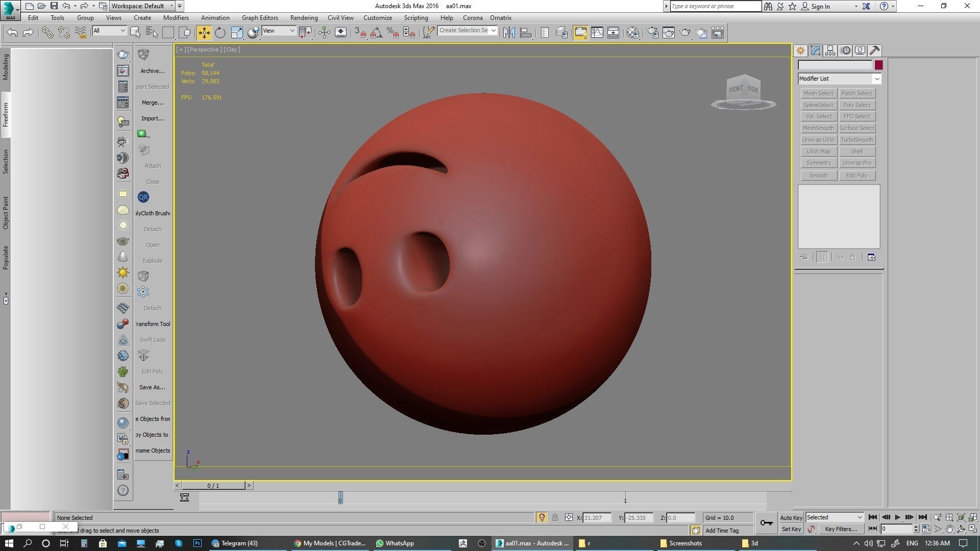Open the Material Editor icon

633,33
